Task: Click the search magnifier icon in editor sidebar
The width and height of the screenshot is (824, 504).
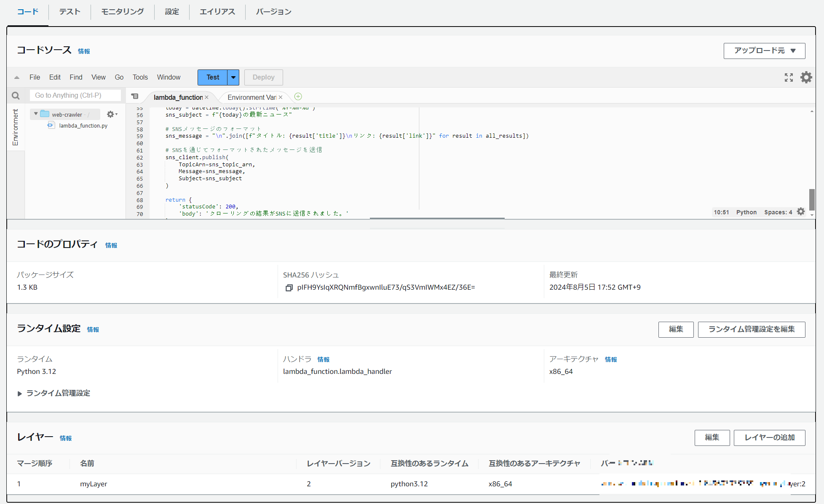Action: click(16, 96)
